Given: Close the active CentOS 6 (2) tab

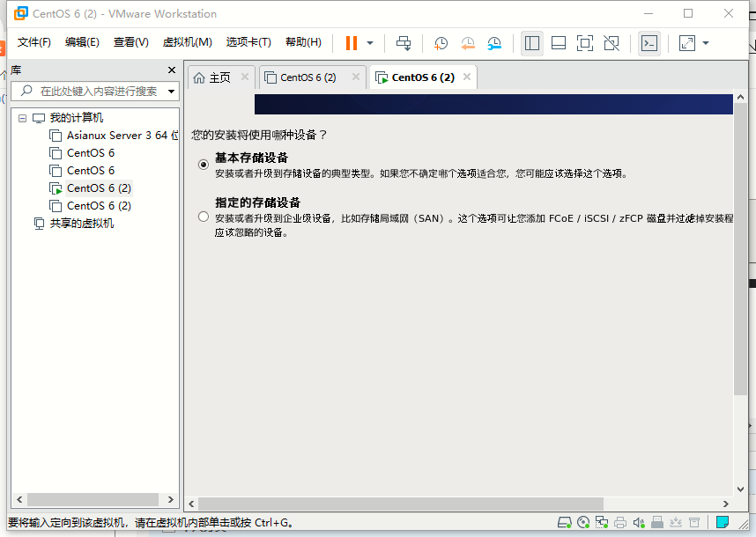Looking at the screenshot, I should point(467,77).
